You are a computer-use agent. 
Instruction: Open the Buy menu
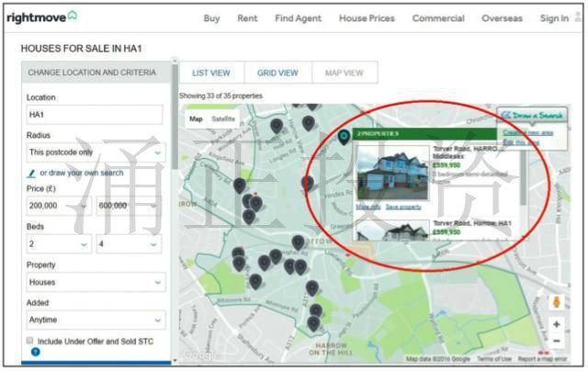pos(211,18)
